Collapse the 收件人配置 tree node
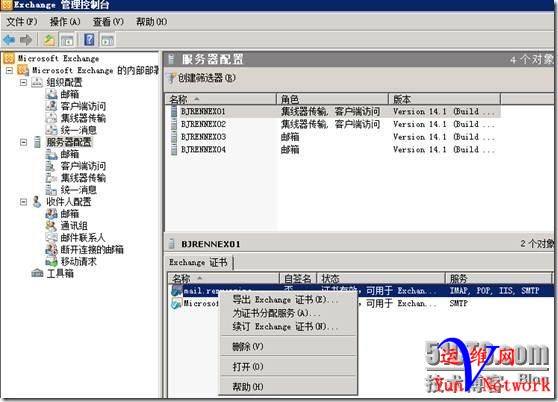558x402 pixels. coord(23,202)
